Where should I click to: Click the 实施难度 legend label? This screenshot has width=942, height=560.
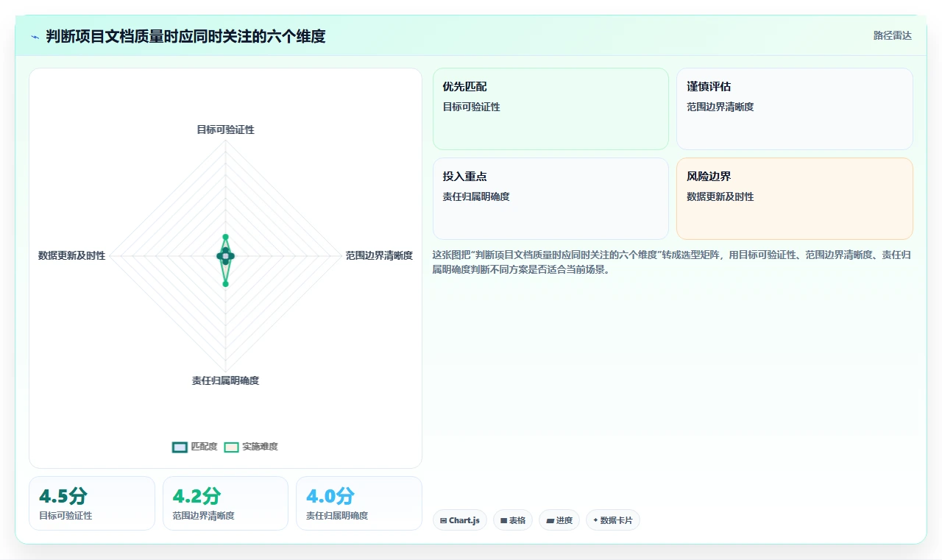[x=260, y=447]
